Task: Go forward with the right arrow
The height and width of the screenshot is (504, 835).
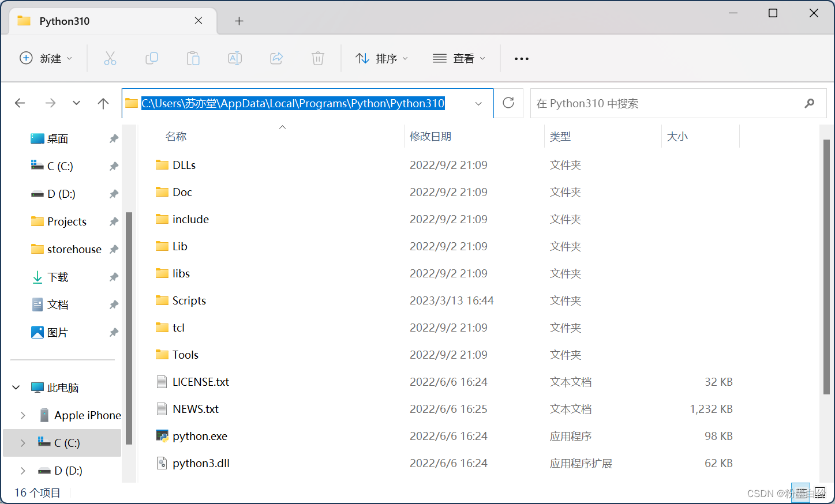Action: click(x=50, y=103)
